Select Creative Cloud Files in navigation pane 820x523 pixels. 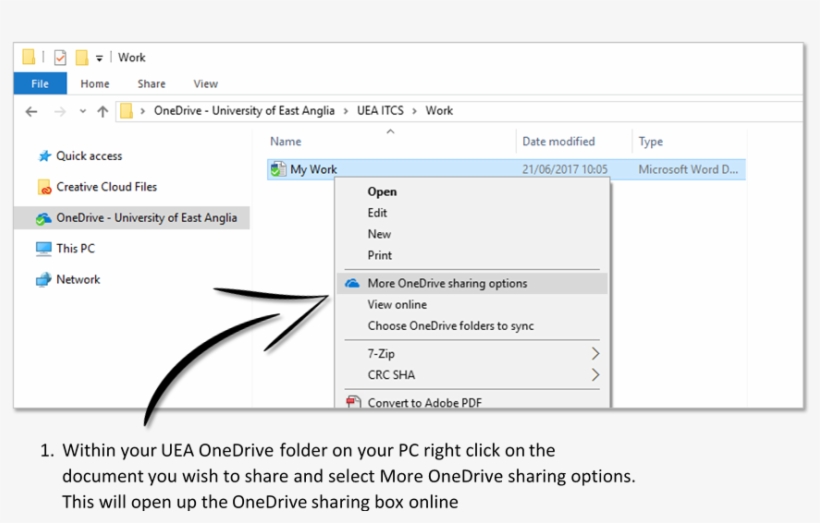[x=106, y=187]
